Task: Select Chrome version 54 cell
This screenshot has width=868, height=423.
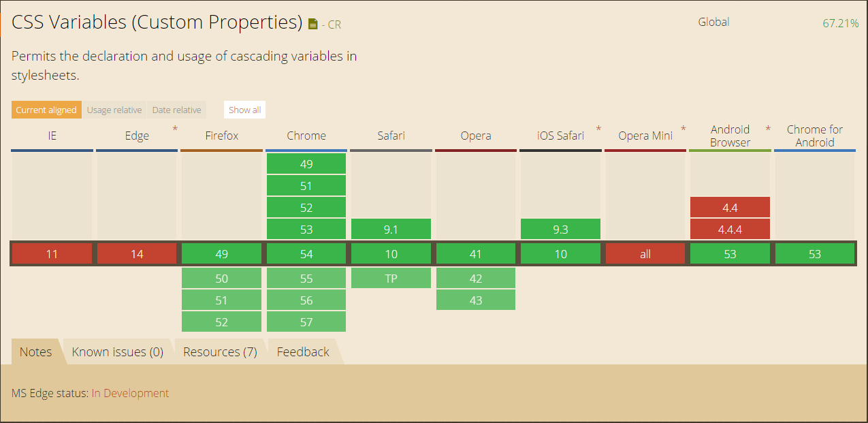Action: 306,254
